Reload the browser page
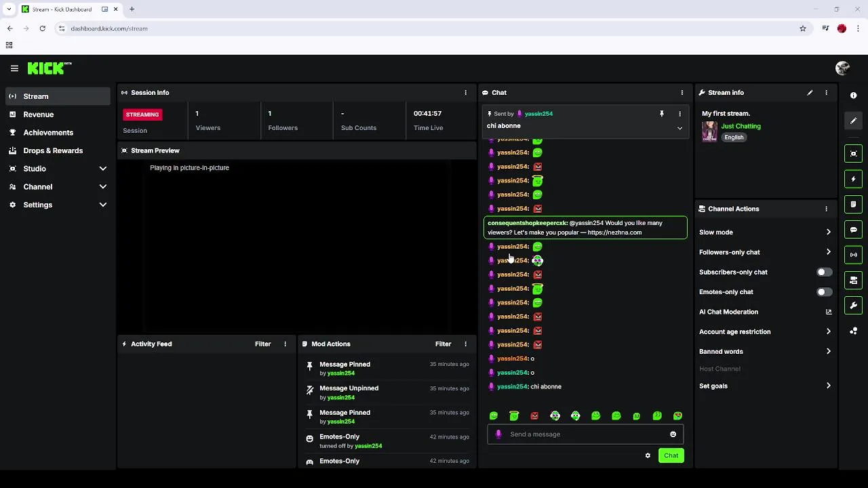 coord(42,28)
